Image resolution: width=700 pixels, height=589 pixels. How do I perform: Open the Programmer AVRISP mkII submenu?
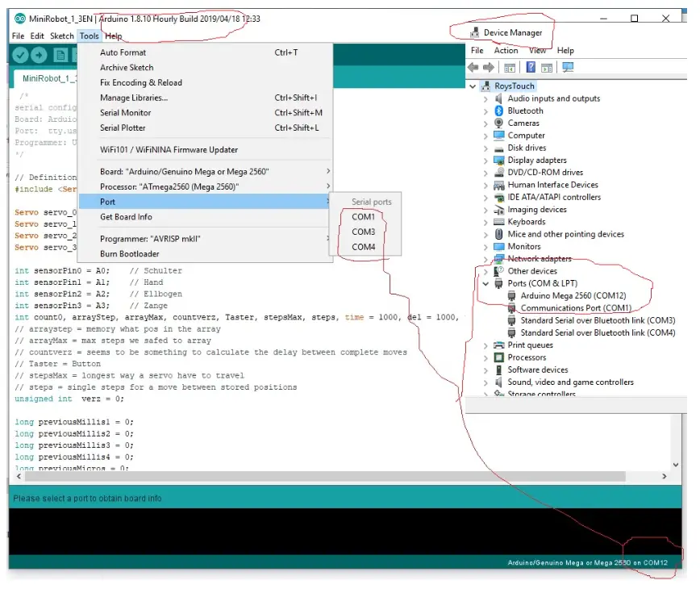206,239
